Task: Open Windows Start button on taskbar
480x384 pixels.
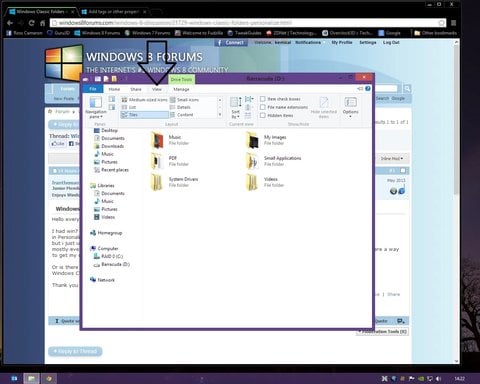Action: point(14,378)
